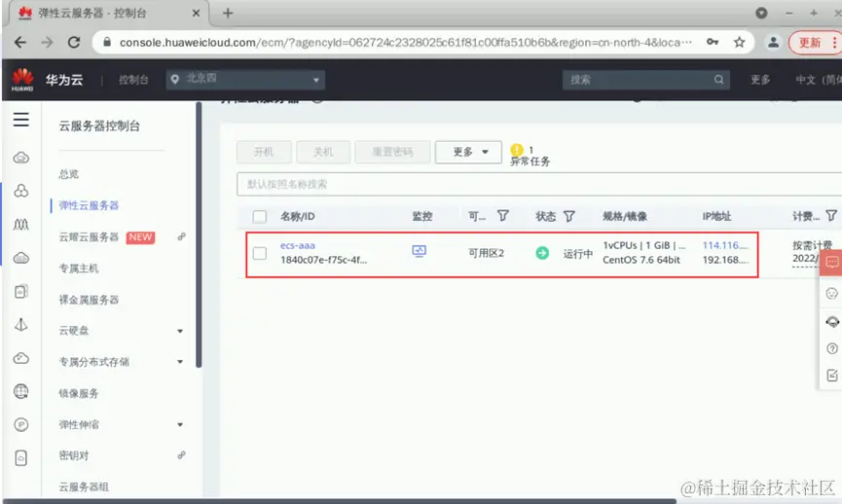This screenshot has width=842, height=504.
Task: Click the search magnifier icon in console header
Action: click(718, 80)
